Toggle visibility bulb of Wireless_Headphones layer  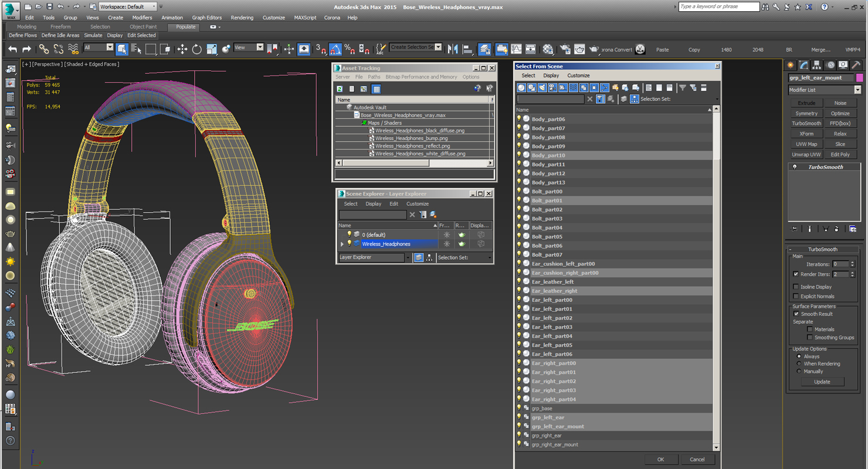350,243
